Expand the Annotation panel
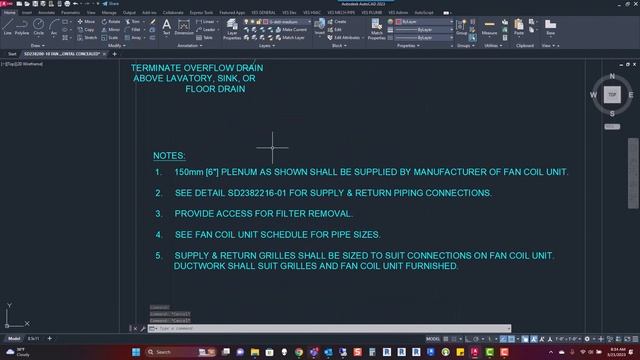This screenshot has height=360, width=640. [190, 46]
